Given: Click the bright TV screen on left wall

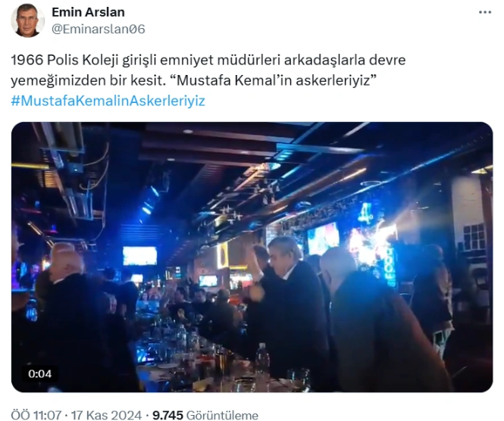Looking at the screenshot, I should 139,256.
